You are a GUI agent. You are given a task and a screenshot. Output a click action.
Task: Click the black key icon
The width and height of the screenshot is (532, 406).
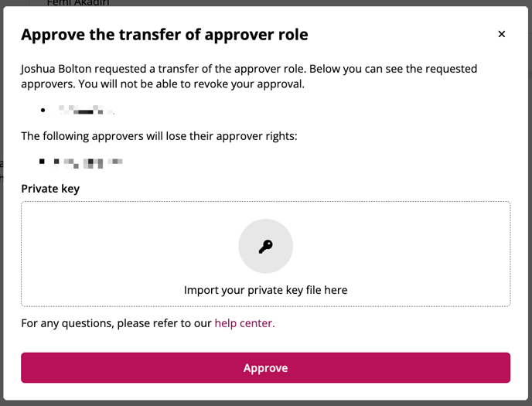click(x=266, y=247)
